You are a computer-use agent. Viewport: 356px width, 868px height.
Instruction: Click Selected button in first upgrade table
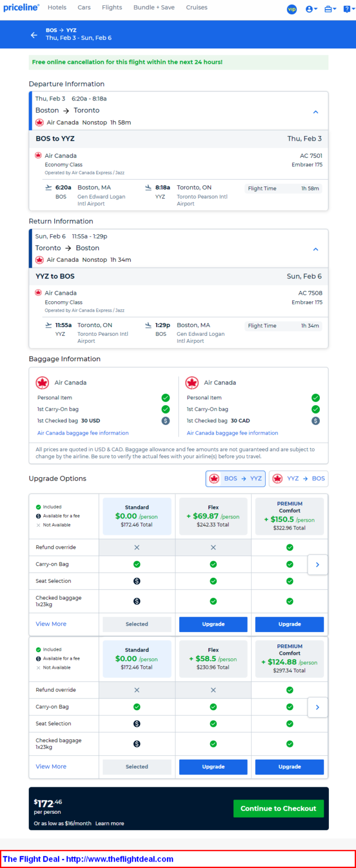pyautogui.click(x=137, y=624)
